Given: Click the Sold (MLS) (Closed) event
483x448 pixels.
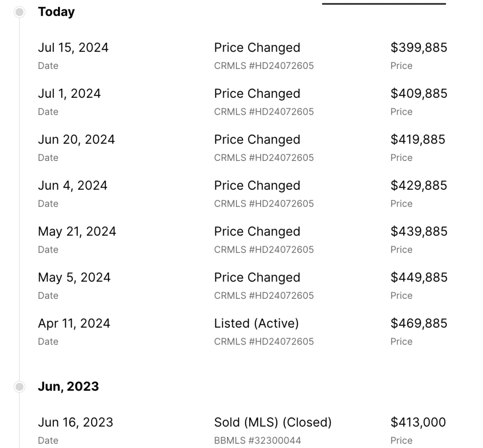Looking at the screenshot, I should click(x=272, y=423).
